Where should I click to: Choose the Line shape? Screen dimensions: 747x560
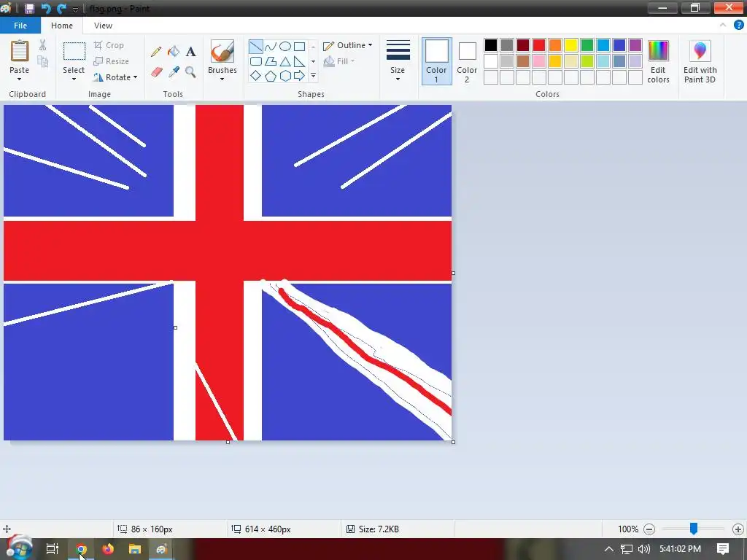pos(256,47)
